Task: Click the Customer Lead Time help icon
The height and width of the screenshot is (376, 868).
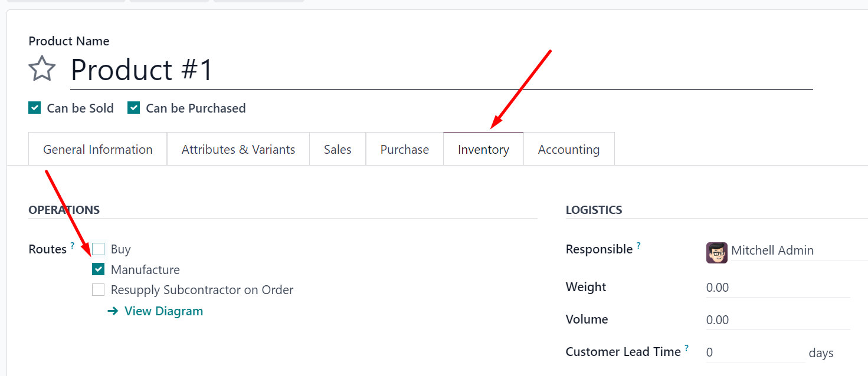Action: (686, 348)
